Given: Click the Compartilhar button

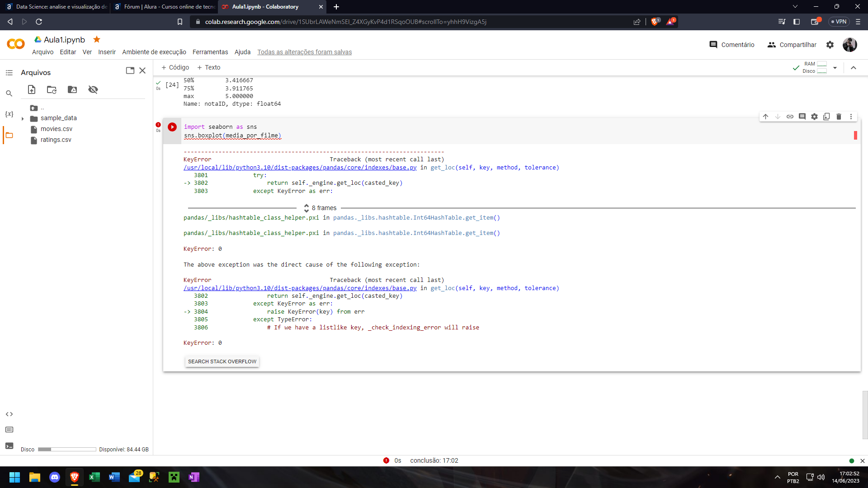Looking at the screenshot, I should pos(792,45).
